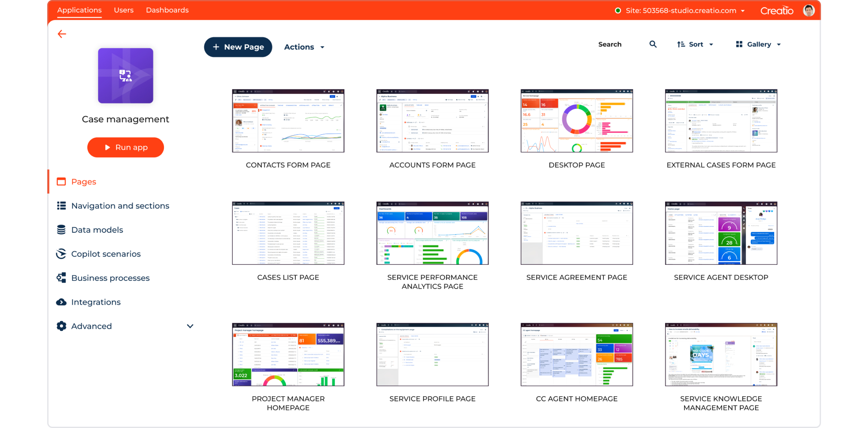Open the Pages section icon
The width and height of the screenshot is (868, 428).
[x=61, y=182]
